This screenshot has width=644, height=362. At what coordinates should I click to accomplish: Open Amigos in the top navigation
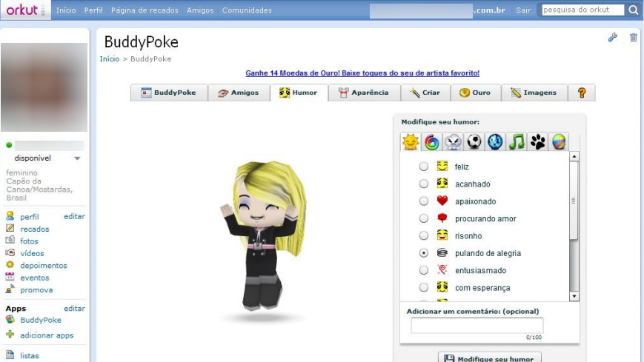[200, 10]
